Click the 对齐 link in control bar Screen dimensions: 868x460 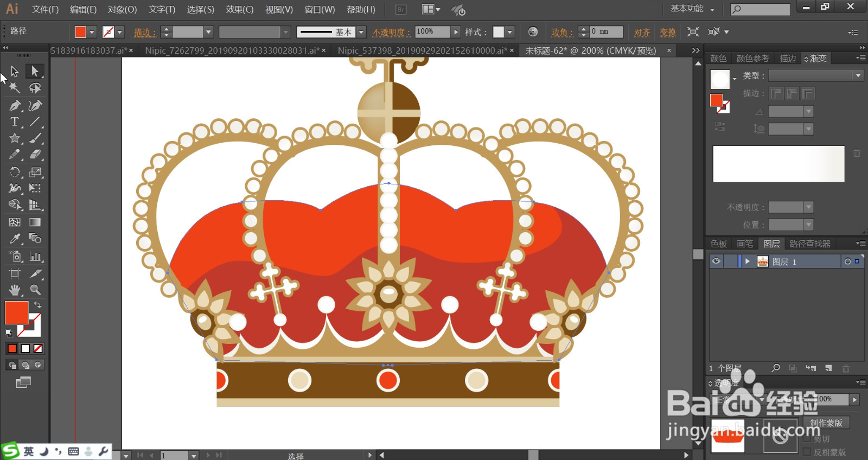point(642,32)
